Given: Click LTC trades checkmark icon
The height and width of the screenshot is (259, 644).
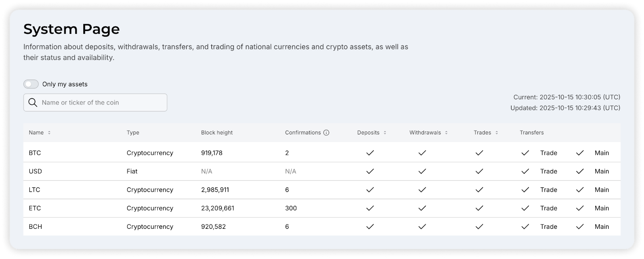Looking at the screenshot, I should point(479,190).
